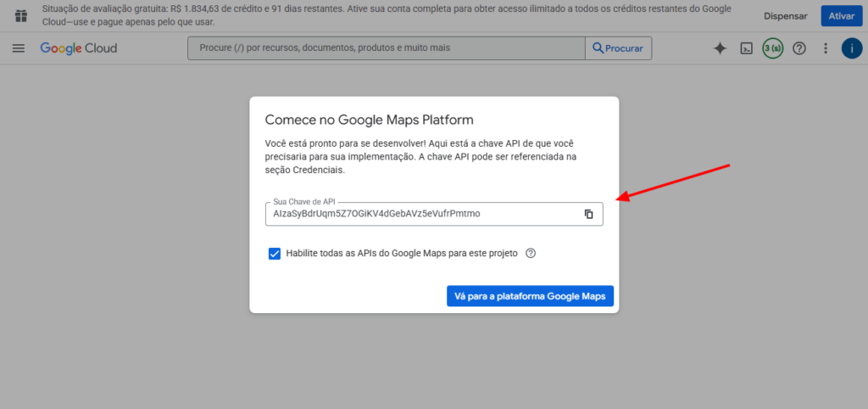Focus the resource search input field
868x409 pixels.
pyautogui.click(x=386, y=48)
